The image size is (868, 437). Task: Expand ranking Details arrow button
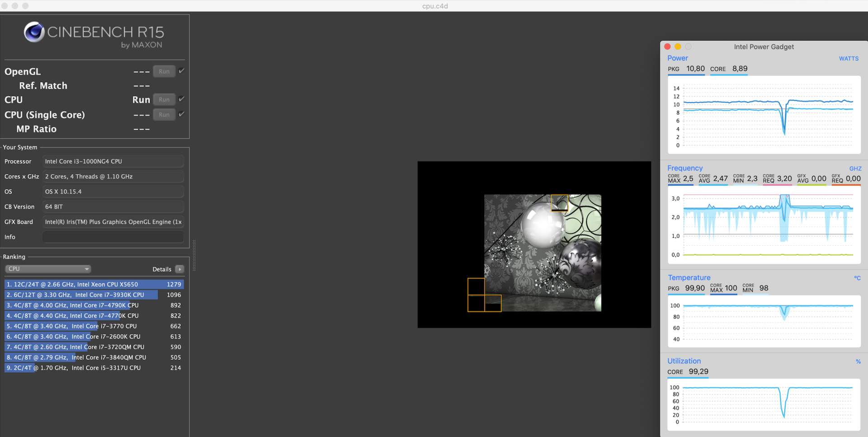click(x=179, y=269)
